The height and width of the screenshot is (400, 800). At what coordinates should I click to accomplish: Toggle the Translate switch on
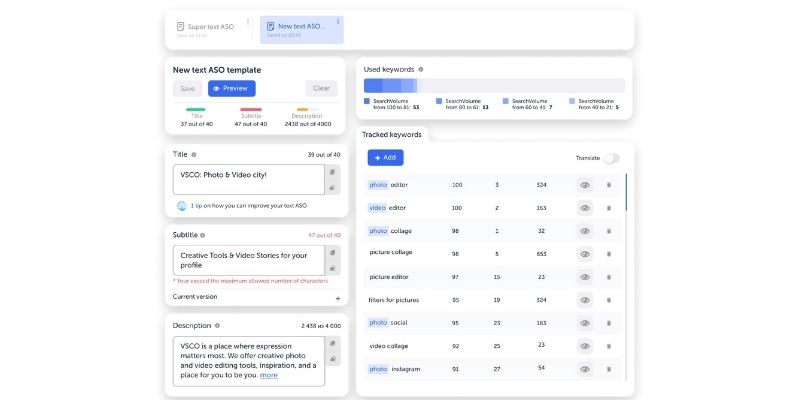(x=610, y=158)
